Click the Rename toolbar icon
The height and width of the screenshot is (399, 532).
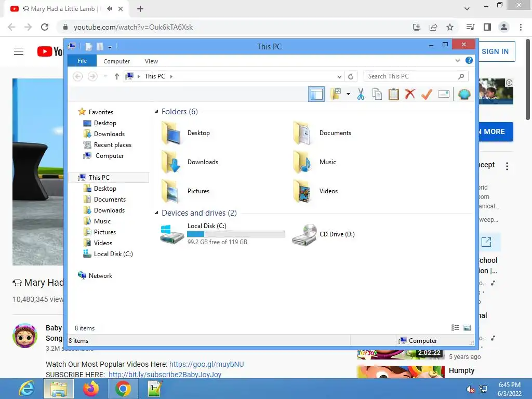[x=444, y=94]
